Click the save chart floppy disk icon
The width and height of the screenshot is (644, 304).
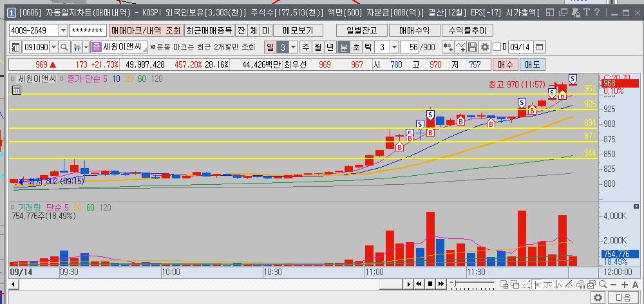(473, 47)
